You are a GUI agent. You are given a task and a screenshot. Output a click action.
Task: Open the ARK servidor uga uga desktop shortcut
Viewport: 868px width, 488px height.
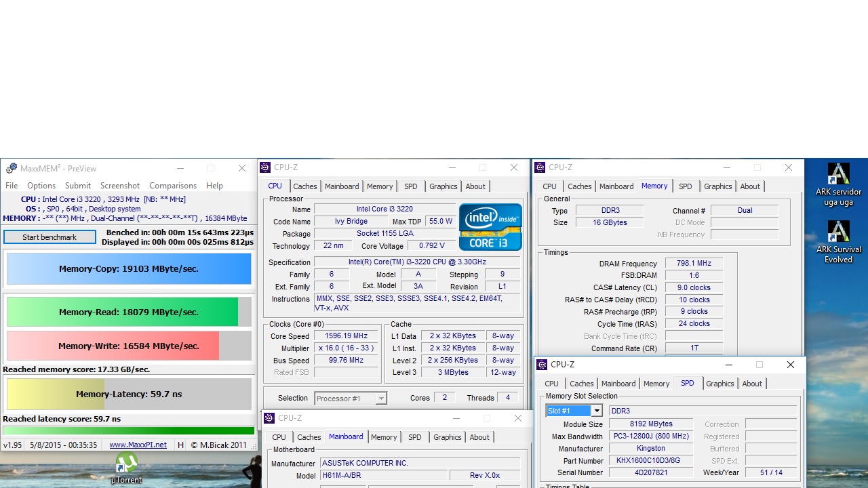[x=838, y=184]
